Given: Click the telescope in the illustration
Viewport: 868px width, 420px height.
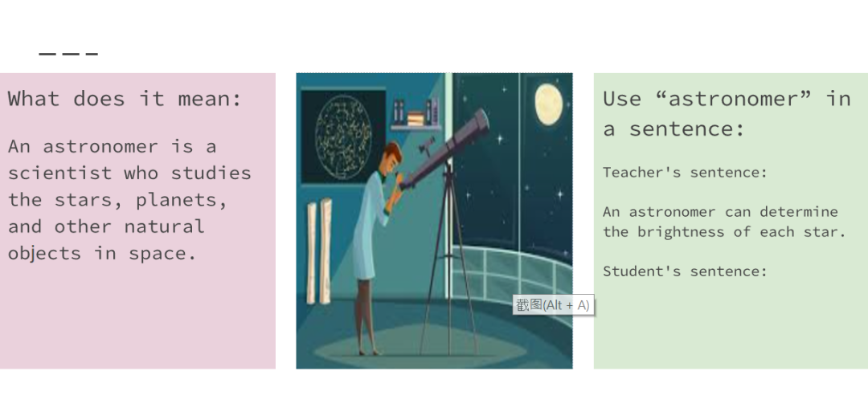Looking at the screenshot, I should pyautogui.click(x=445, y=149).
